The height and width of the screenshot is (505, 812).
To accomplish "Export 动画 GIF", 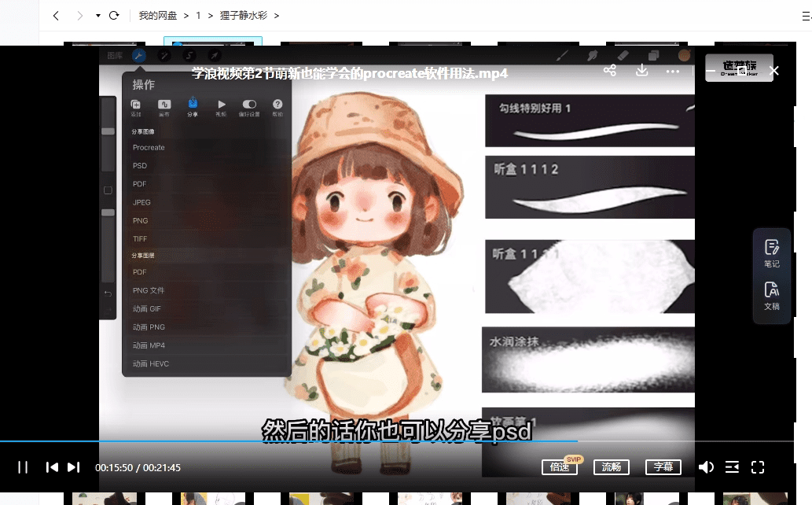I will pos(207,308).
